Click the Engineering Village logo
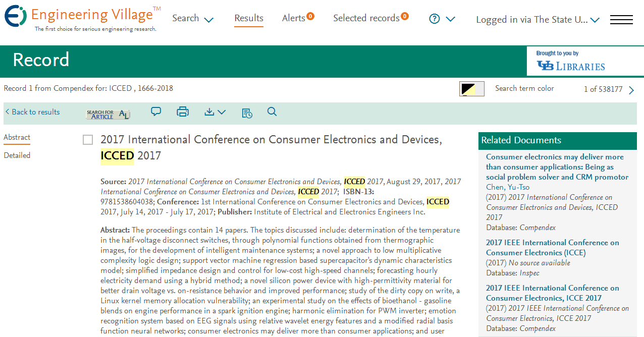 [82, 19]
